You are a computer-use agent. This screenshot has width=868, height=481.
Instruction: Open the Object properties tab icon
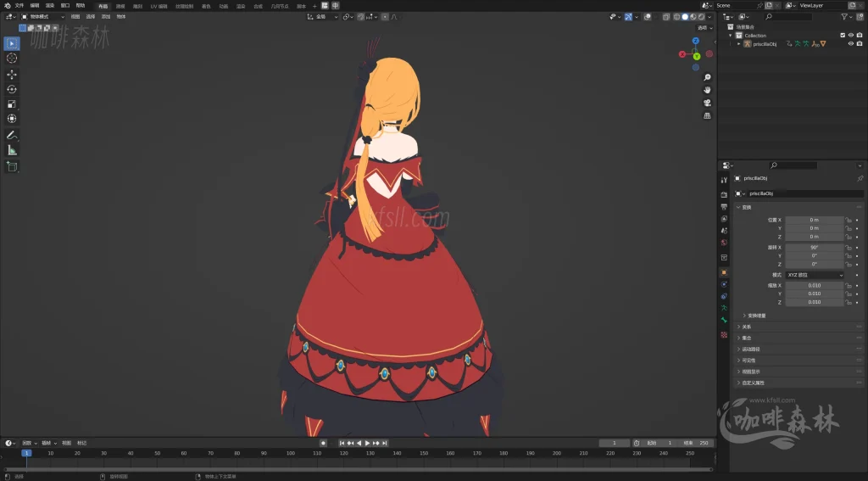(x=724, y=272)
